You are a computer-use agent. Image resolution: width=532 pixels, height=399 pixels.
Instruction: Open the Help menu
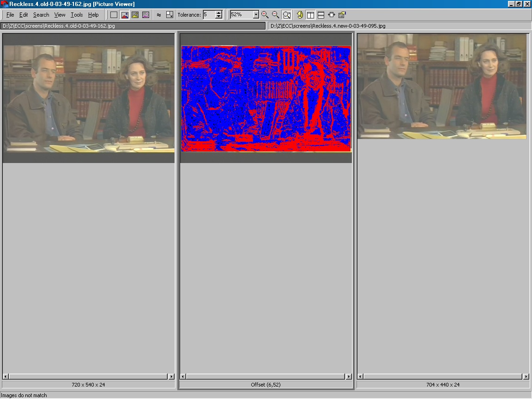click(93, 15)
